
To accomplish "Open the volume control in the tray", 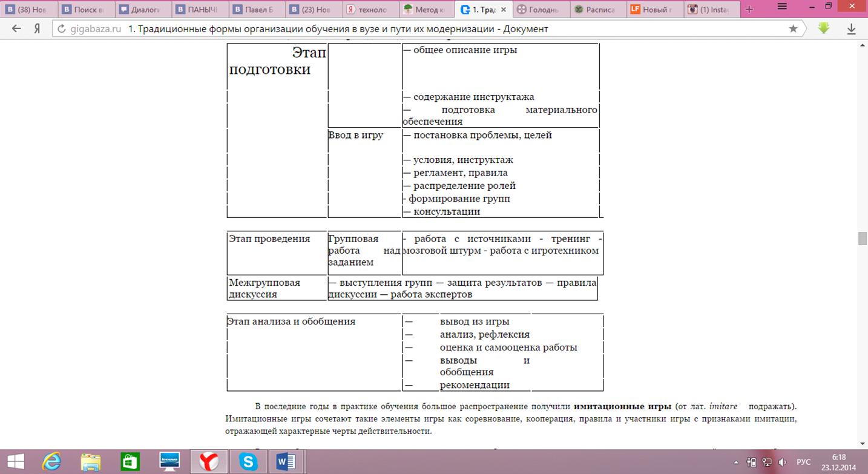I will click(x=782, y=462).
